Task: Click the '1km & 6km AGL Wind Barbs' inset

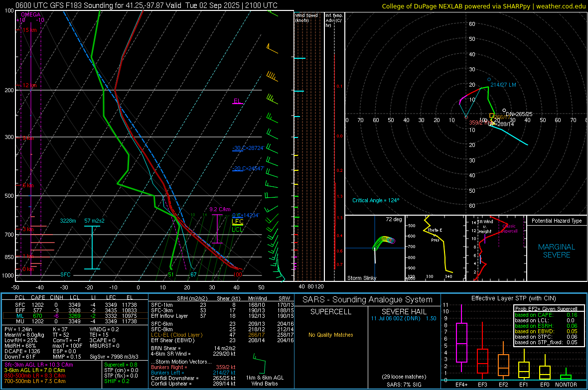Action: 265,370
